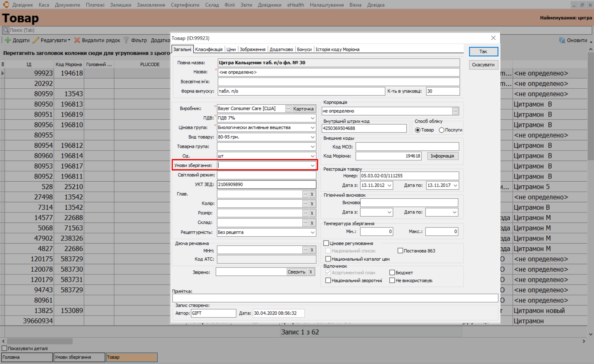
Task: Open the Виробник ellipsis lookup button
Action: point(288,109)
